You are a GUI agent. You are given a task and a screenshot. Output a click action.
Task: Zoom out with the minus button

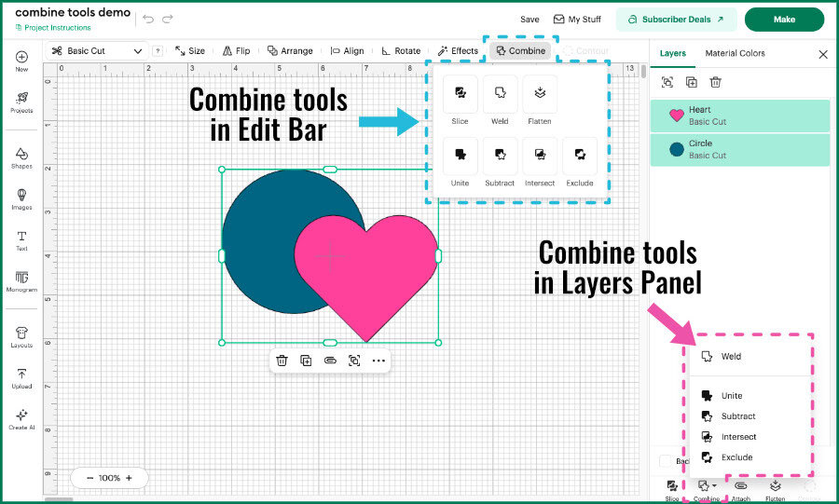click(89, 478)
